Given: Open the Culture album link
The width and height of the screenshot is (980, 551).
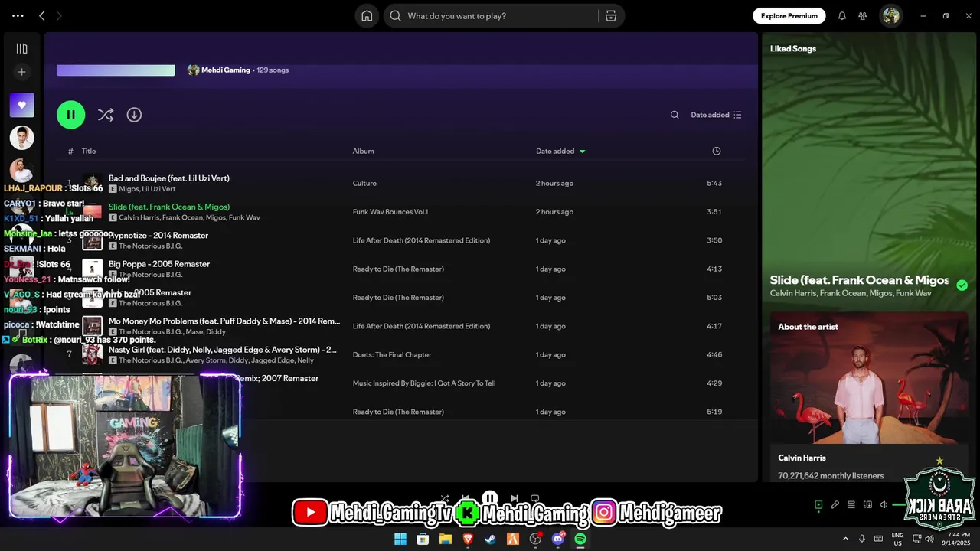Looking at the screenshot, I should (364, 184).
